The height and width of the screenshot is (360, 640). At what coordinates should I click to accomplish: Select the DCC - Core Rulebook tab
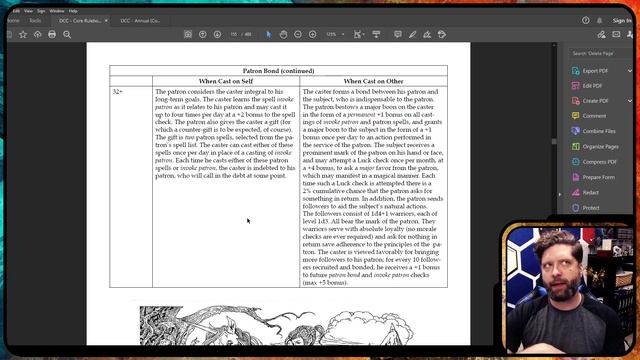pos(80,20)
